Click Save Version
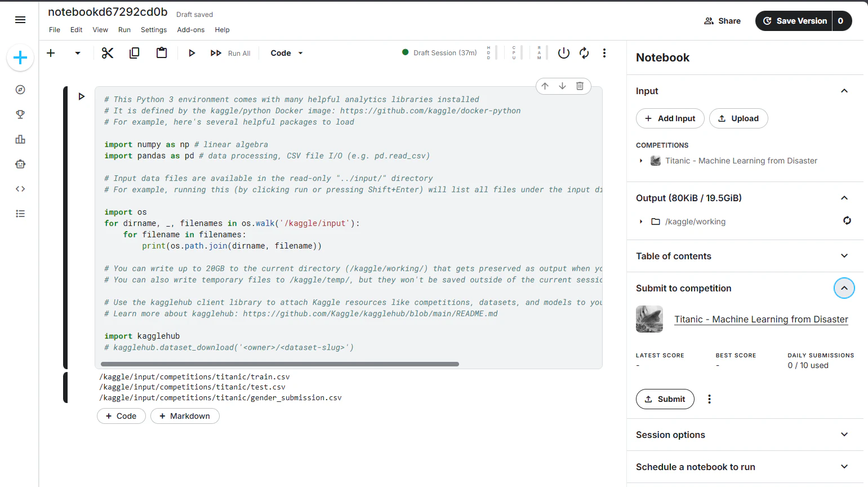This screenshot has width=868, height=487. [794, 21]
